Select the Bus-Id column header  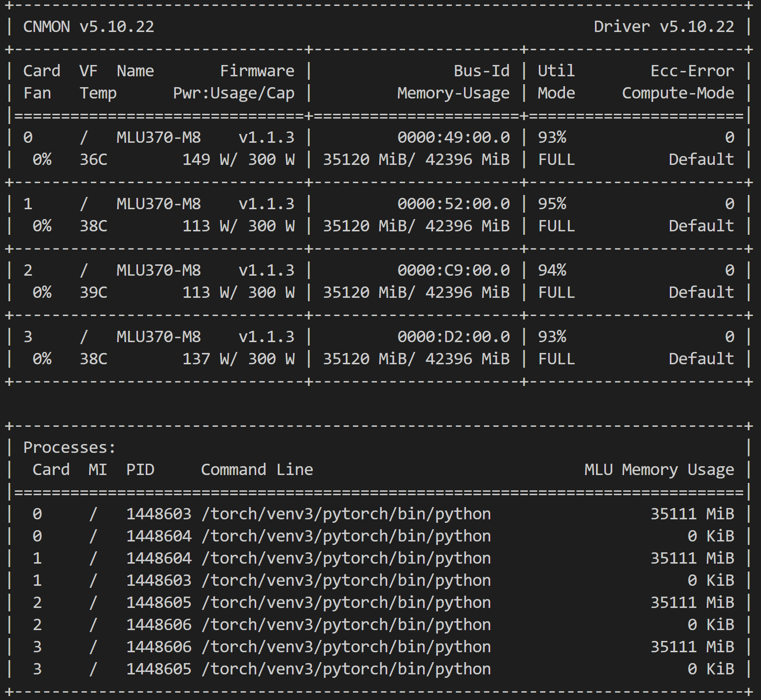coord(482,71)
